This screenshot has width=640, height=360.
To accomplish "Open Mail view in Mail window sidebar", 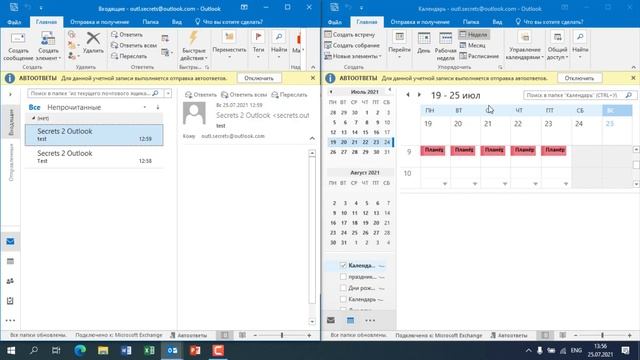I will pyautogui.click(x=10, y=242).
